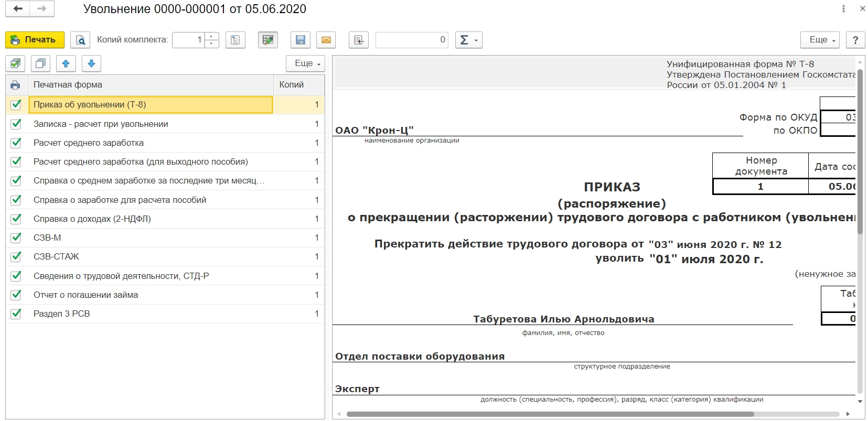Send document by email envelope icon
The width and height of the screenshot is (868, 421).
tap(326, 40)
